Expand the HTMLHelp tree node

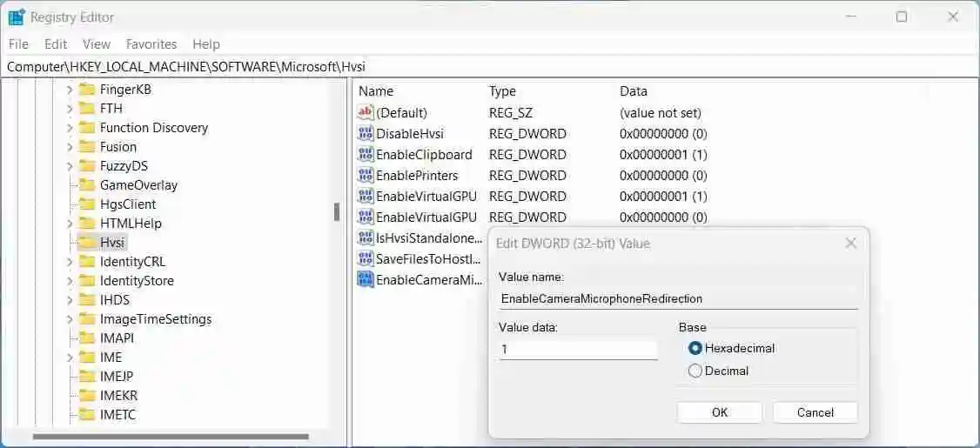70,223
